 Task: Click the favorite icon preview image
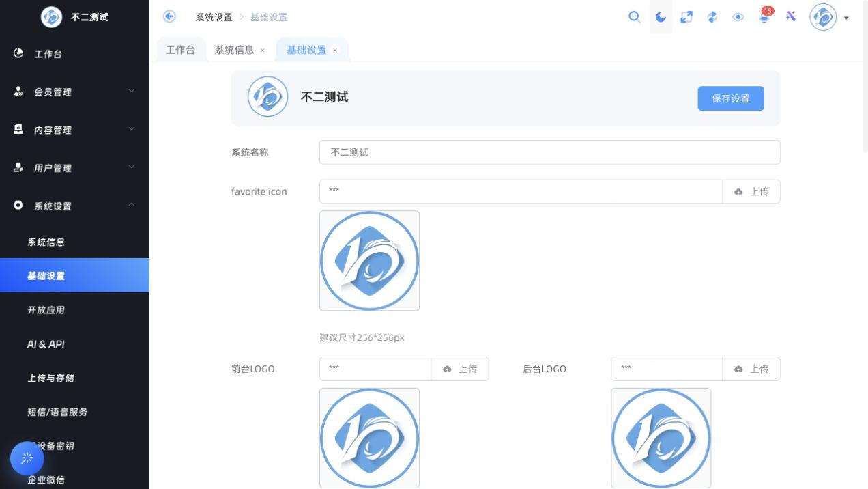click(369, 261)
